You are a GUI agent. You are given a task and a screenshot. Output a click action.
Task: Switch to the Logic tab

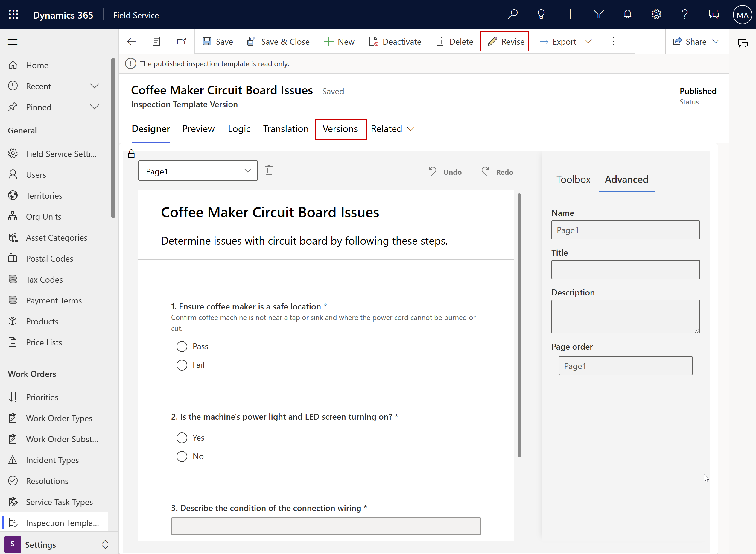239,129
